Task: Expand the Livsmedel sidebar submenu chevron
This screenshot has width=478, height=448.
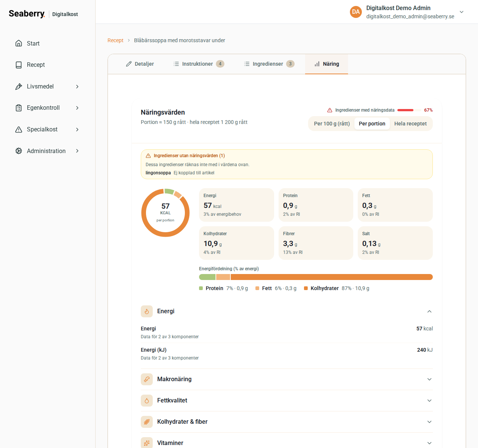Action: pyautogui.click(x=77, y=87)
